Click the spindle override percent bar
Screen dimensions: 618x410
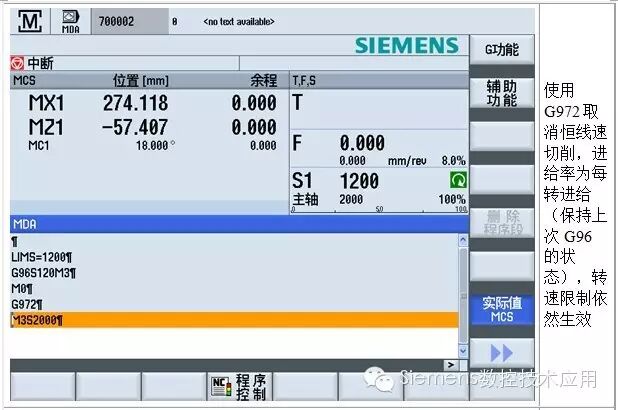tap(379, 210)
